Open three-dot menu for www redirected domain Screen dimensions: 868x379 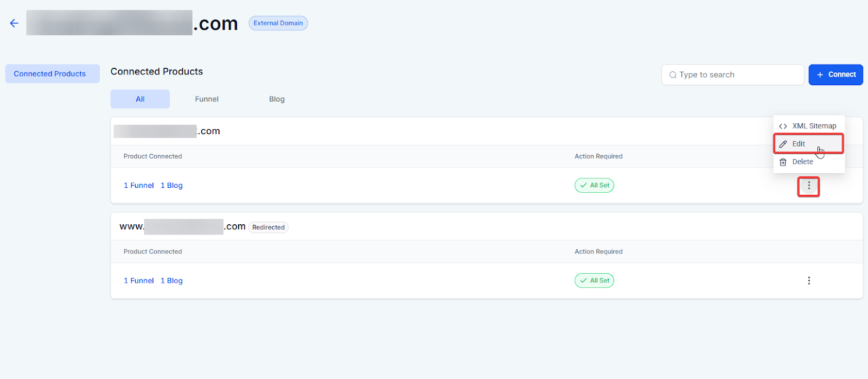[x=808, y=281]
